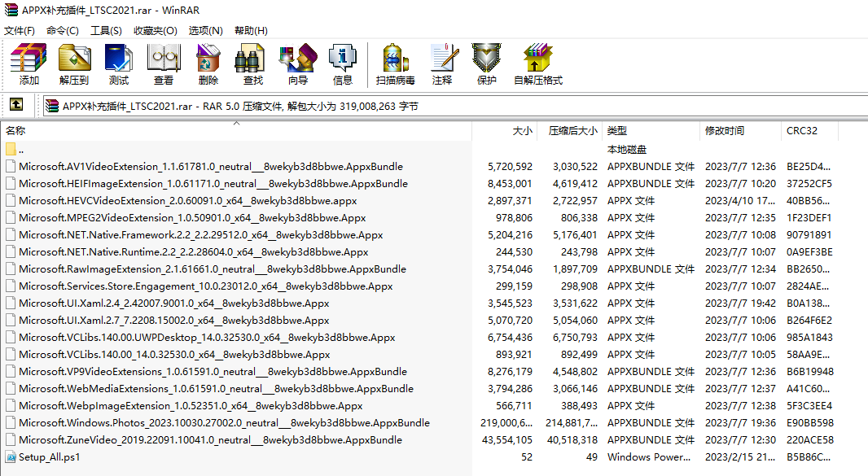Click the parent folder '..' icon
This screenshot has width=868, height=476.
click(11, 150)
